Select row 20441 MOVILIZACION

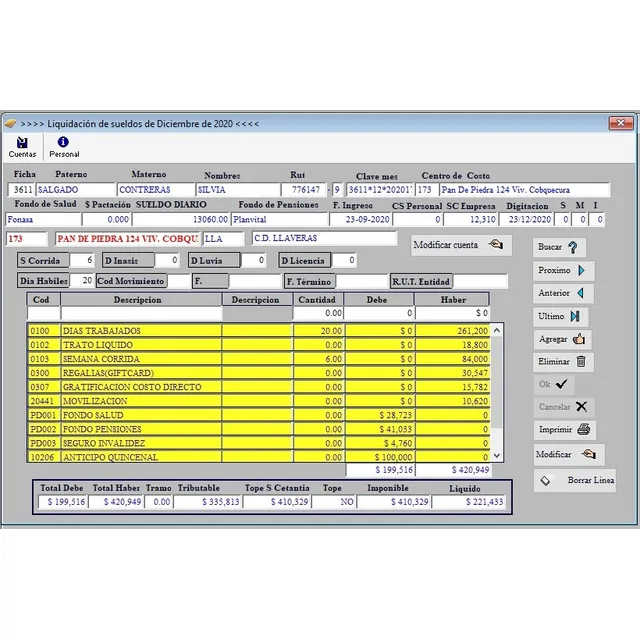259,401
